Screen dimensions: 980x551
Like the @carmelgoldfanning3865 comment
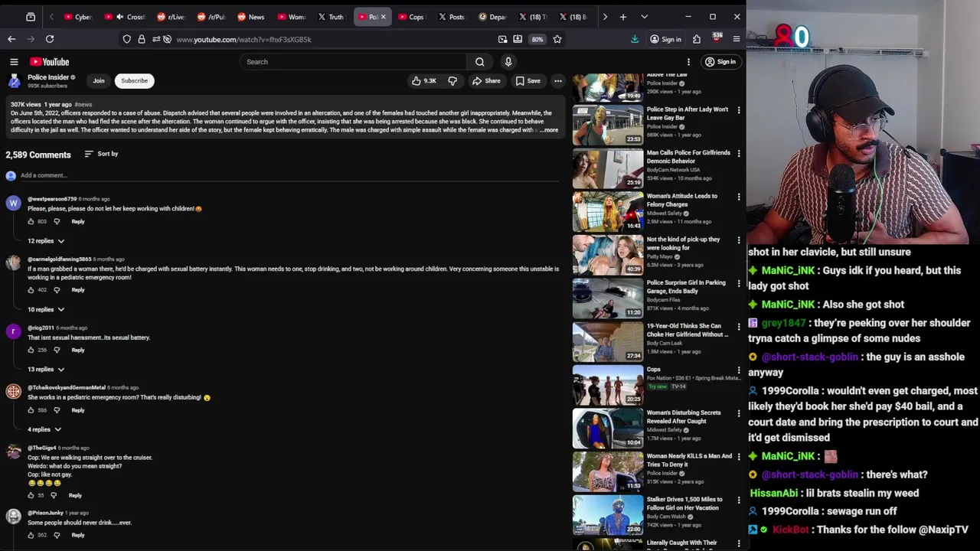31,290
